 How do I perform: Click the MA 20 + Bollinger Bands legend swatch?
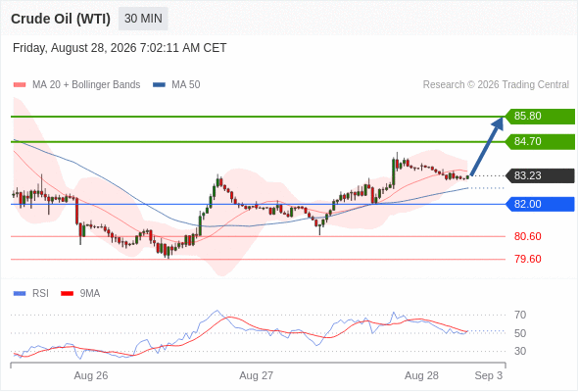[20, 85]
